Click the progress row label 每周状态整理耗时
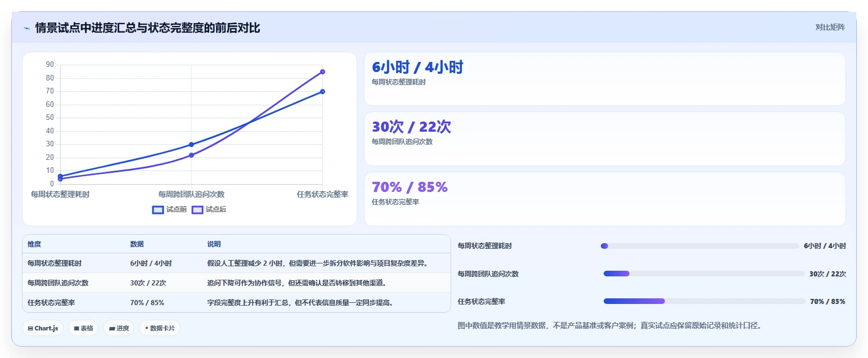The width and height of the screenshot is (868, 358). coord(485,246)
